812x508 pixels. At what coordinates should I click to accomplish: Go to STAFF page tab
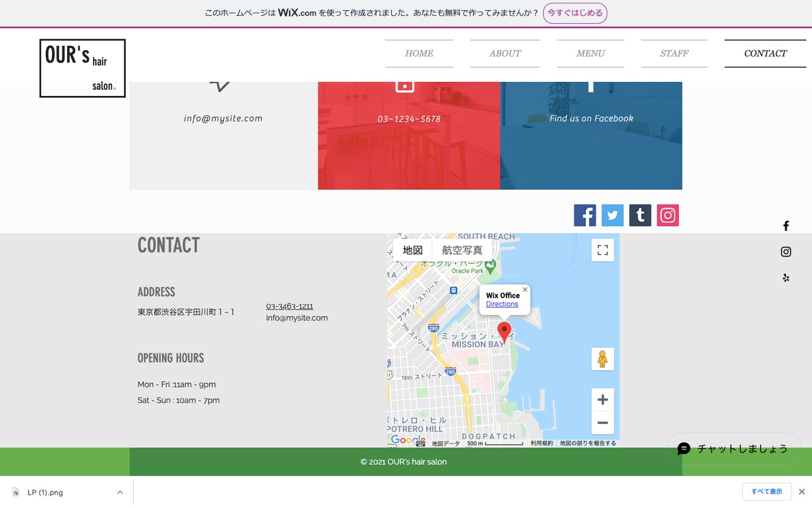(674, 53)
